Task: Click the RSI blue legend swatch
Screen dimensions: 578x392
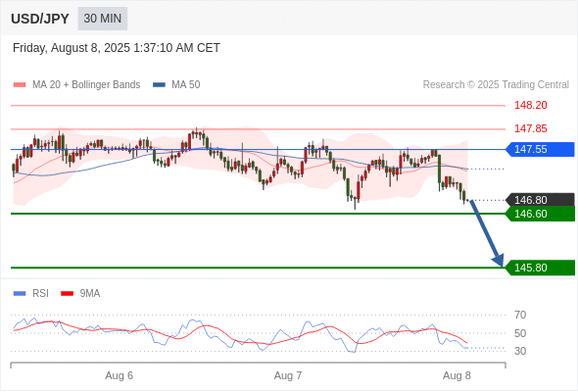Action: click(x=20, y=294)
